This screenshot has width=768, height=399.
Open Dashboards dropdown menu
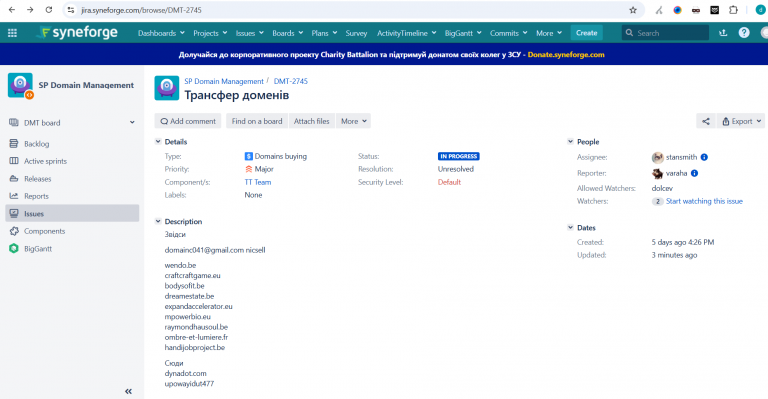point(161,33)
